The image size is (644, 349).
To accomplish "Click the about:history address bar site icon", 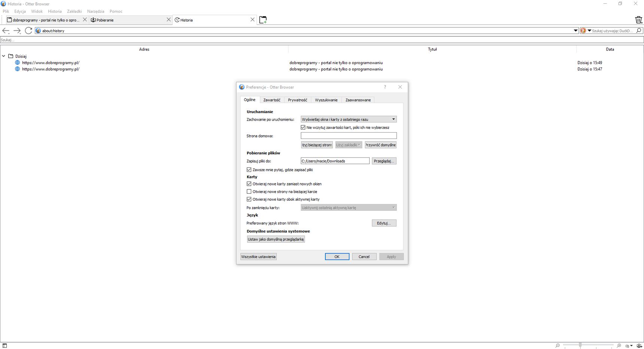I will 38,31.
